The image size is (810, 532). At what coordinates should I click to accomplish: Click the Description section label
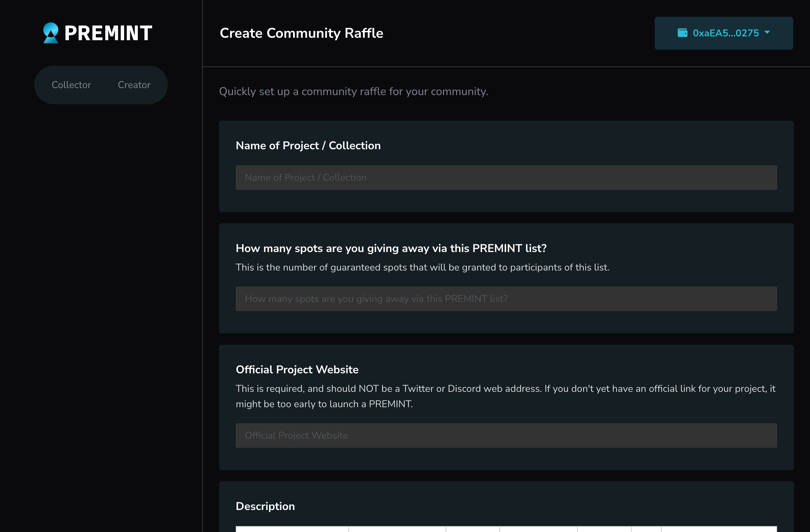tap(265, 506)
